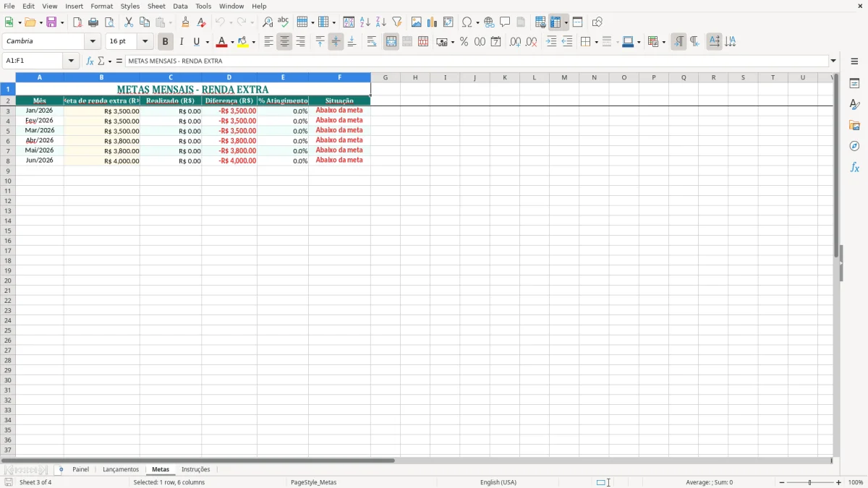Open the Format menu
The width and height of the screenshot is (868, 488).
click(x=101, y=6)
